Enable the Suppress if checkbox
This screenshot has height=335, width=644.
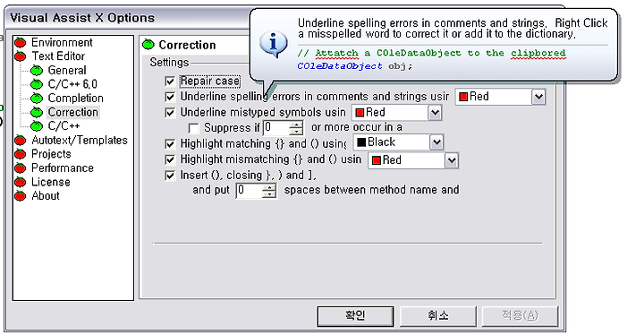[x=193, y=128]
